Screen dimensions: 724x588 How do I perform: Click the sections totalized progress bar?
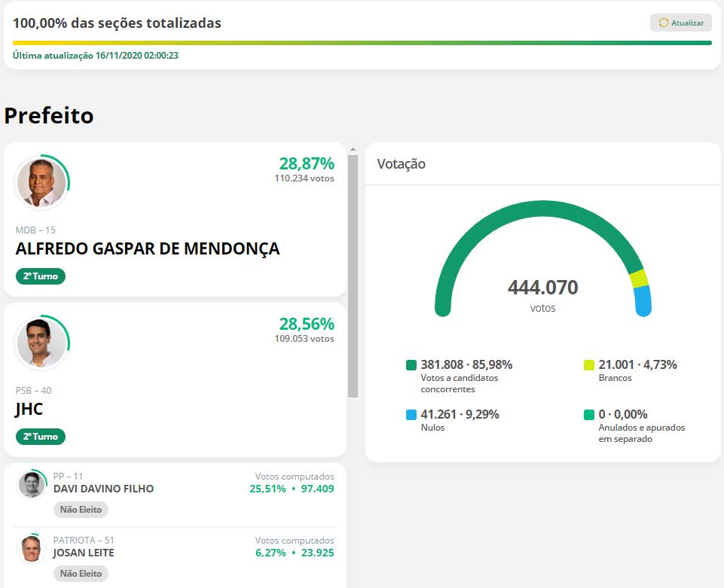coord(362,43)
